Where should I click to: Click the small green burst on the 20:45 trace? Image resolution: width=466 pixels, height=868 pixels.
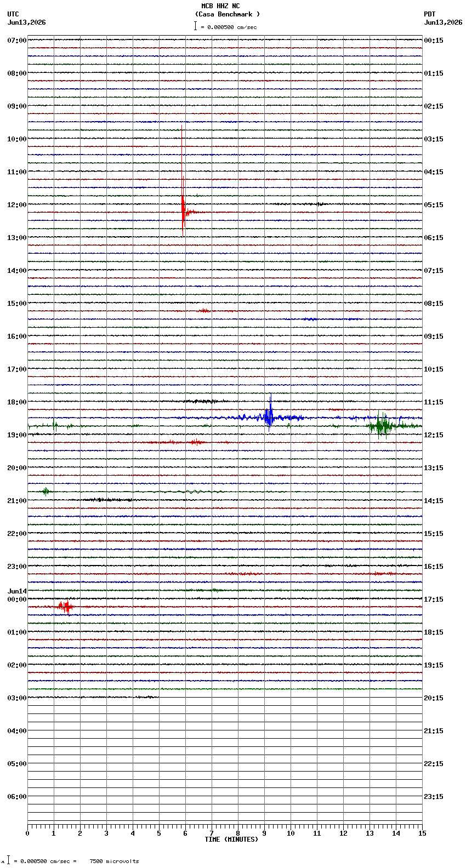[46, 492]
